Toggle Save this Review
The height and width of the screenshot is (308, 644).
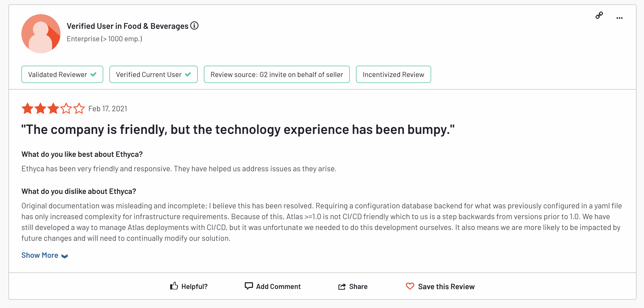447,286
